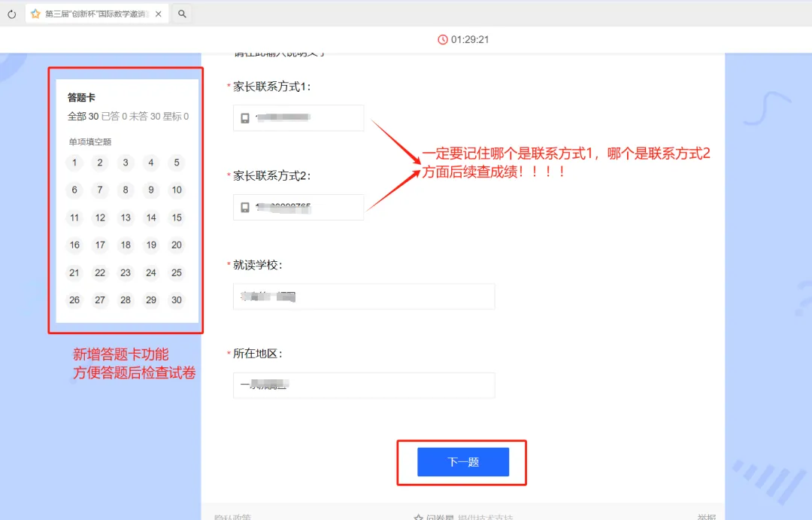Image resolution: width=812 pixels, height=520 pixels.
Task: Close the 第三届创新杯 browser tab
Action: [x=157, y=13]
